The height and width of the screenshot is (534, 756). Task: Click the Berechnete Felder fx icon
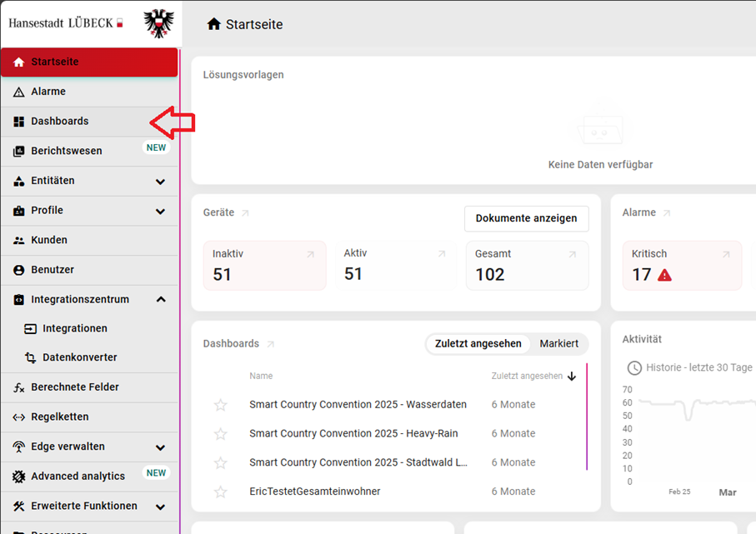[18, 387]
